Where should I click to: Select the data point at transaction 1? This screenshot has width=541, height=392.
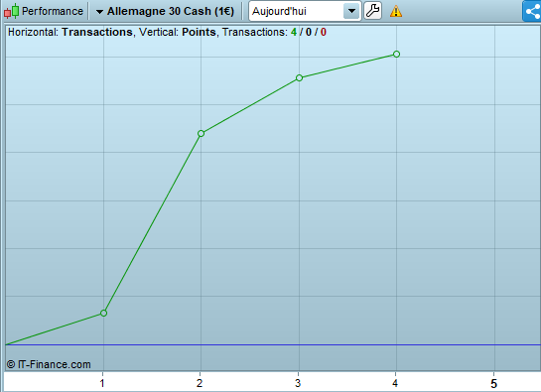click(x=103, y=313)
